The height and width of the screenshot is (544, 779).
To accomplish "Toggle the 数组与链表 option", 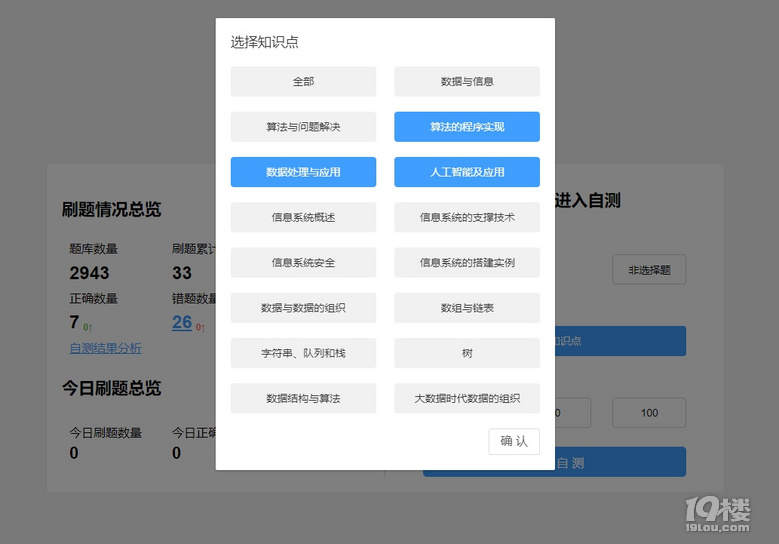I will pos(467,308).
